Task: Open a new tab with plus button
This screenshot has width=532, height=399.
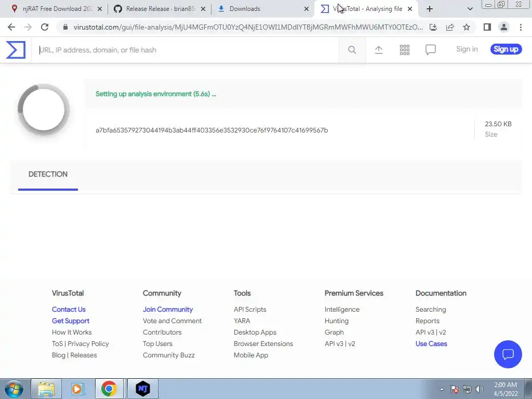Action: (430, 9)
